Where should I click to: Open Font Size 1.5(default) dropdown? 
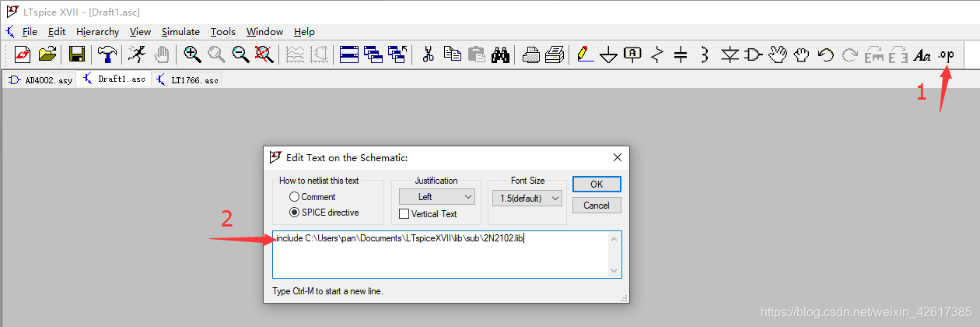[527, 199]
